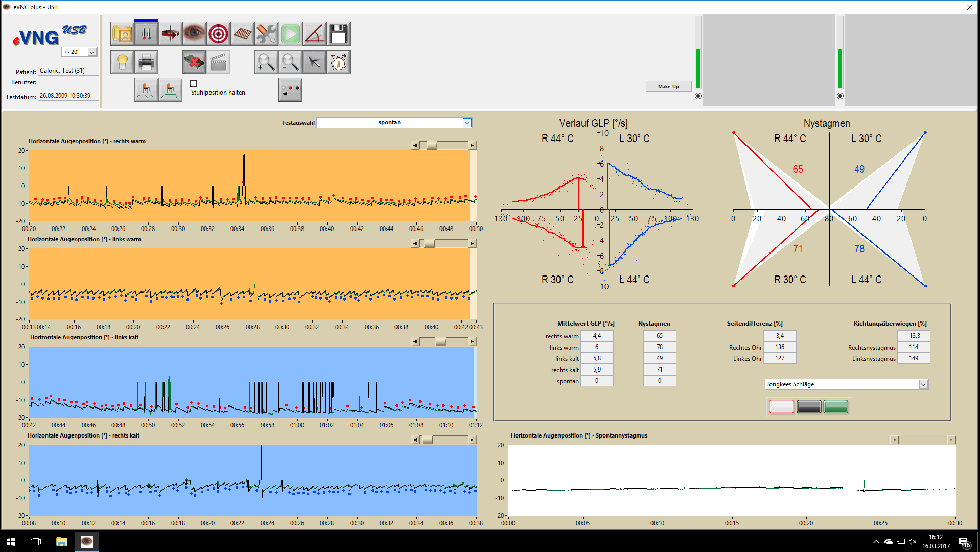Viewport: 980px width, 552px height.
Task: Open the red target test icon
Action: 218,34
